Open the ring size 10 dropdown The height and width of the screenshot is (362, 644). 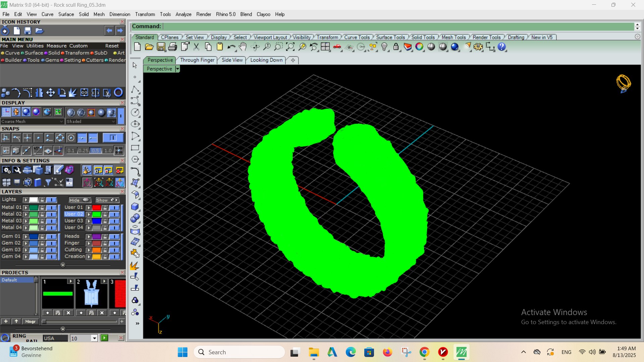(95, 338)
